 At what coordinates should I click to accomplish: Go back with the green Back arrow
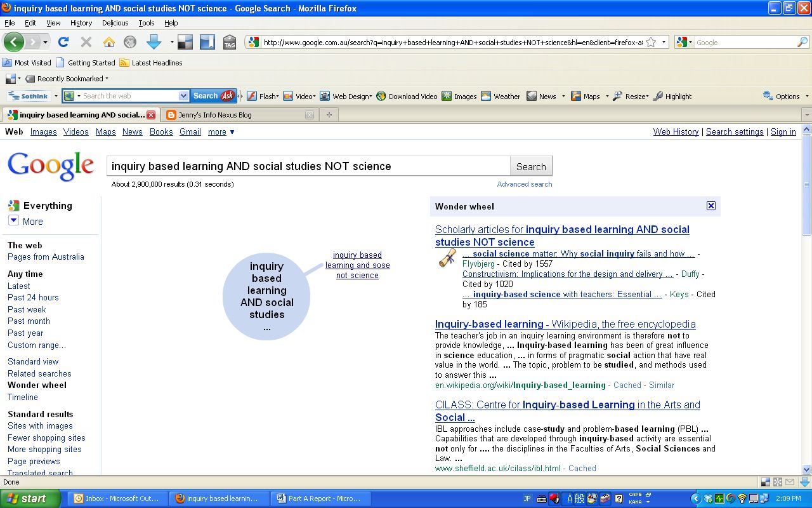pyautogui.click(x=13, y=42)
